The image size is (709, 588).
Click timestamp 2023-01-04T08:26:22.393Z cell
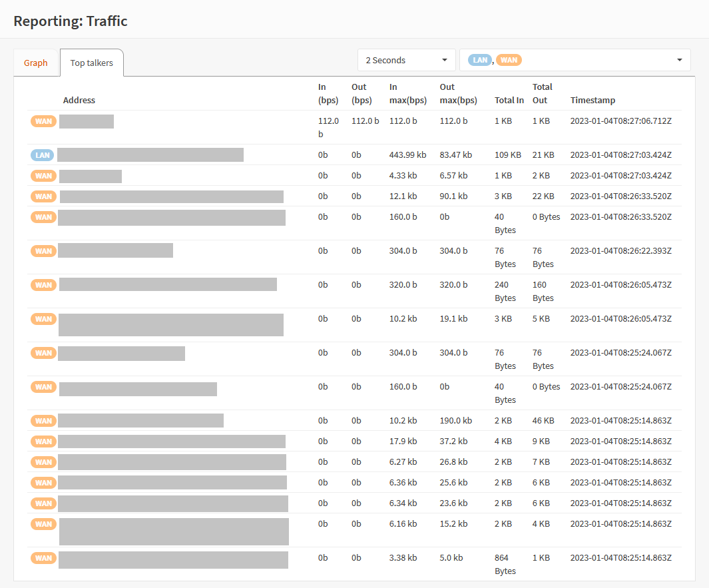(x=620, y=251)
